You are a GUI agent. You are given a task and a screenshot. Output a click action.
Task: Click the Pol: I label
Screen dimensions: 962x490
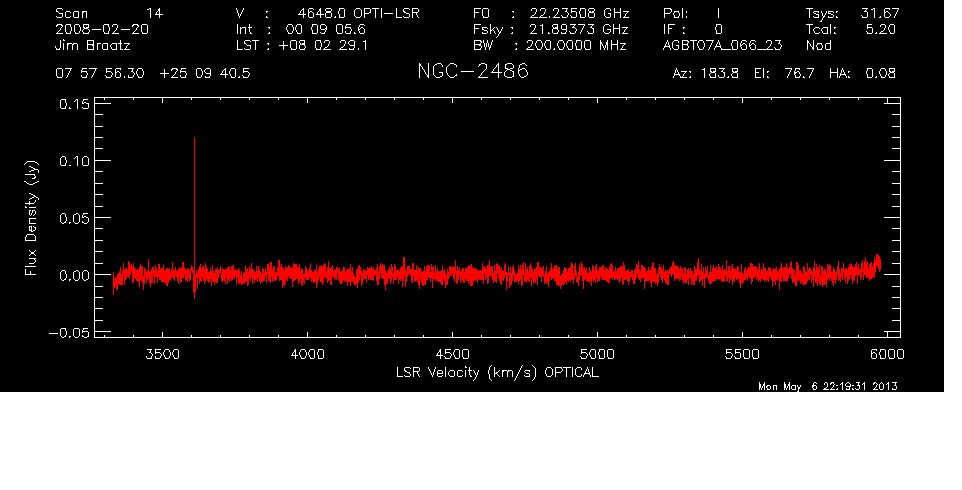coord(692,13)
